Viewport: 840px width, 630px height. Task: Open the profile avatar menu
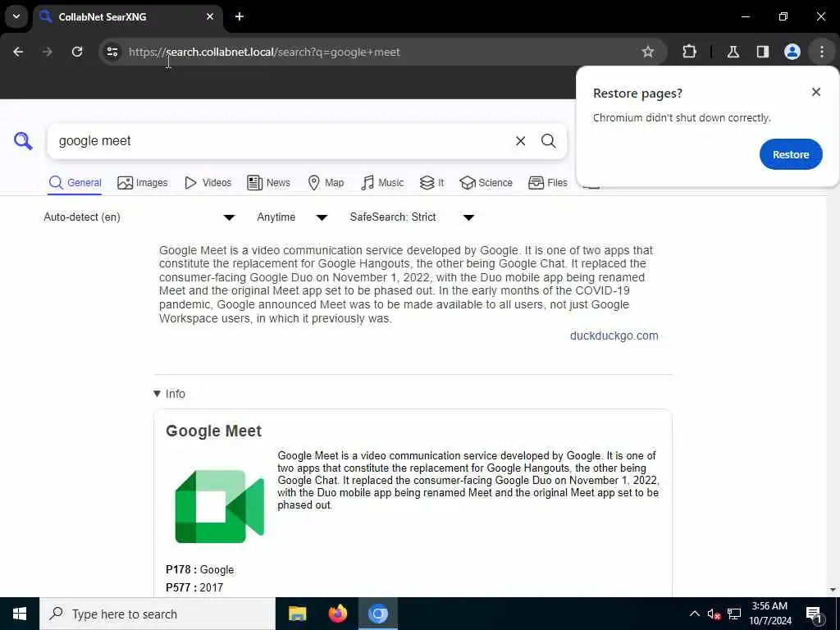792,52
